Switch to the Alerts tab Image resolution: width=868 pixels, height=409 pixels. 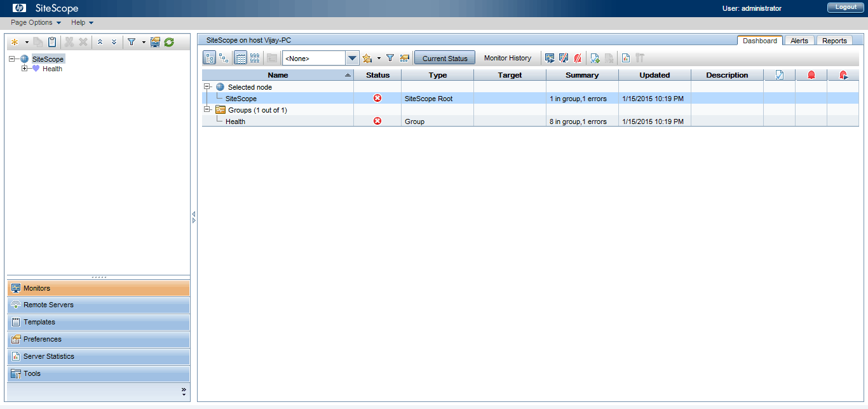tap(799, 40)
